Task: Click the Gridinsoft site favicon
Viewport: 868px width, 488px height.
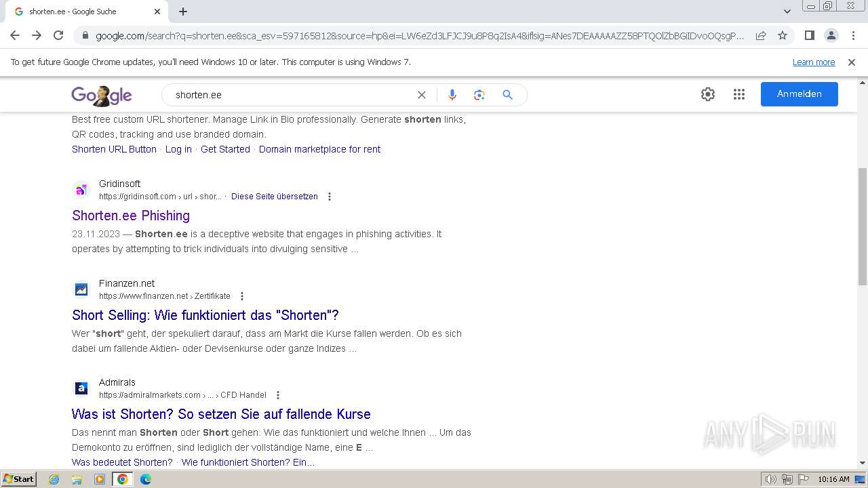Action: click(x=81, y=190)
